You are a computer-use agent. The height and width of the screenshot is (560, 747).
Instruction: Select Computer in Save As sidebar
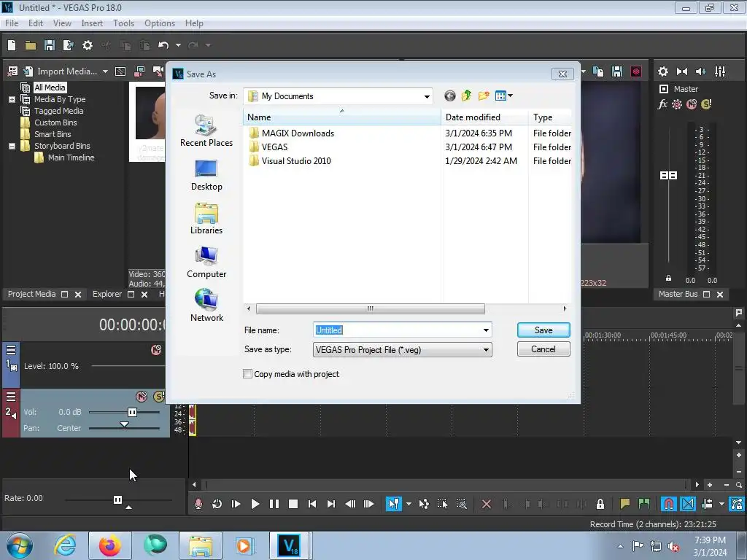click(x=206, y=262)
